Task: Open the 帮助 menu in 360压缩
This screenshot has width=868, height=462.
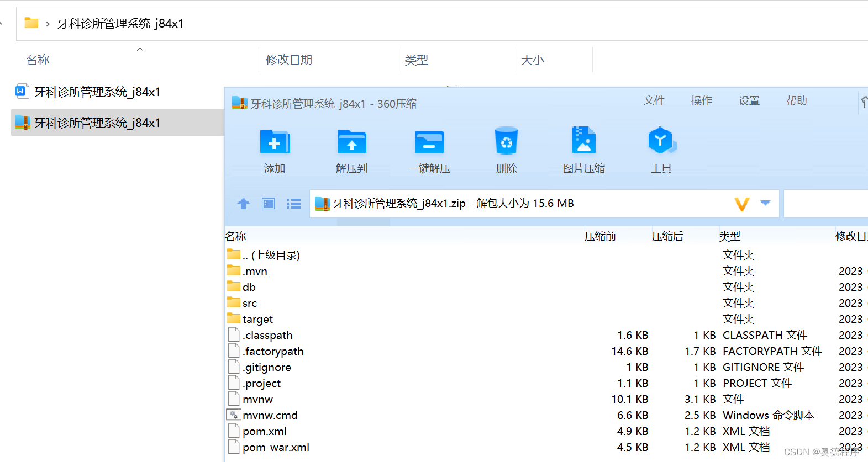Action: (x=797, y=100)
